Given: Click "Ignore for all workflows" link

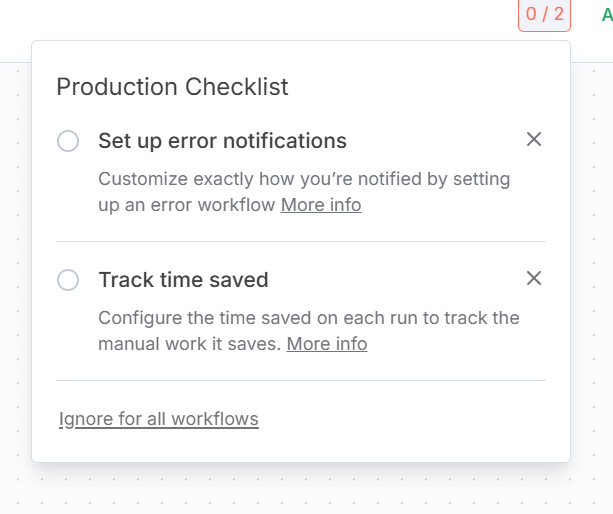Looking at the screenshot, I should pyautogui.click(x=159, y=419).
